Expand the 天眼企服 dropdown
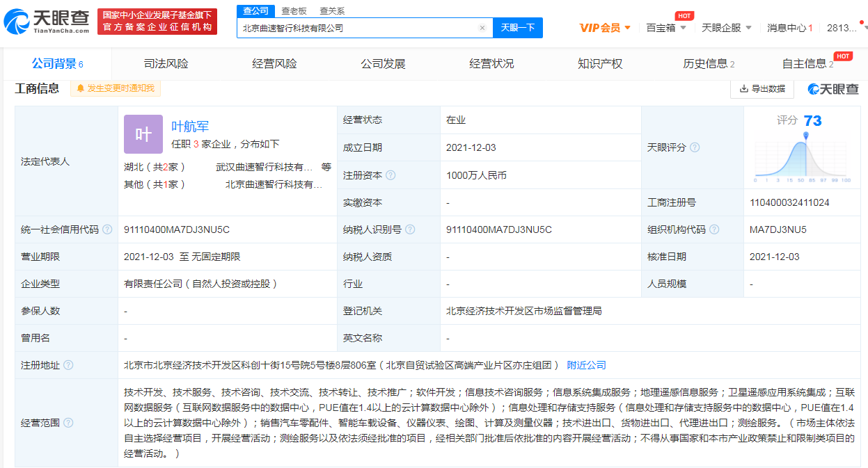Screen dimensions: 868x468 coord(726,28)
